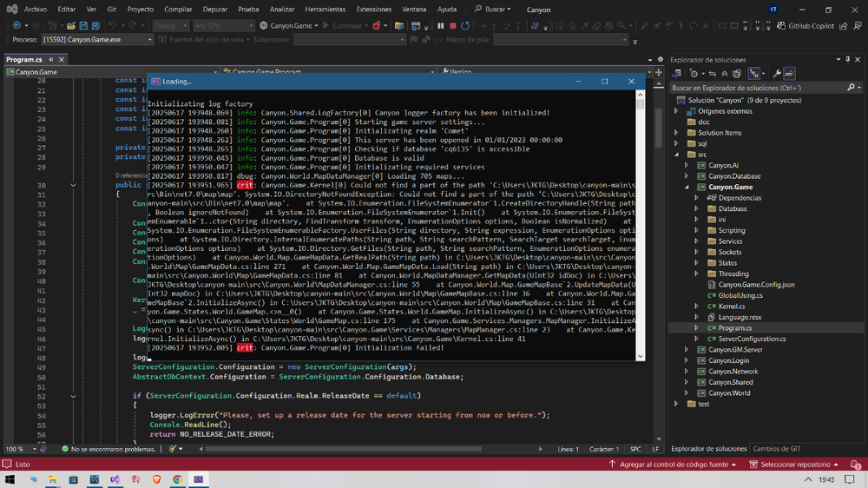Click the Restart debugging icon
Screen dimensions: 868x488
466,26
